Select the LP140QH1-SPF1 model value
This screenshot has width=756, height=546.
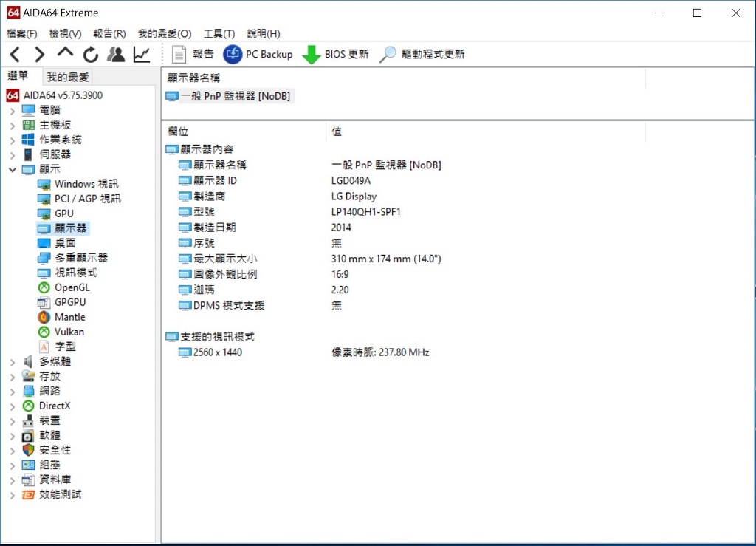tap(366, 212)
